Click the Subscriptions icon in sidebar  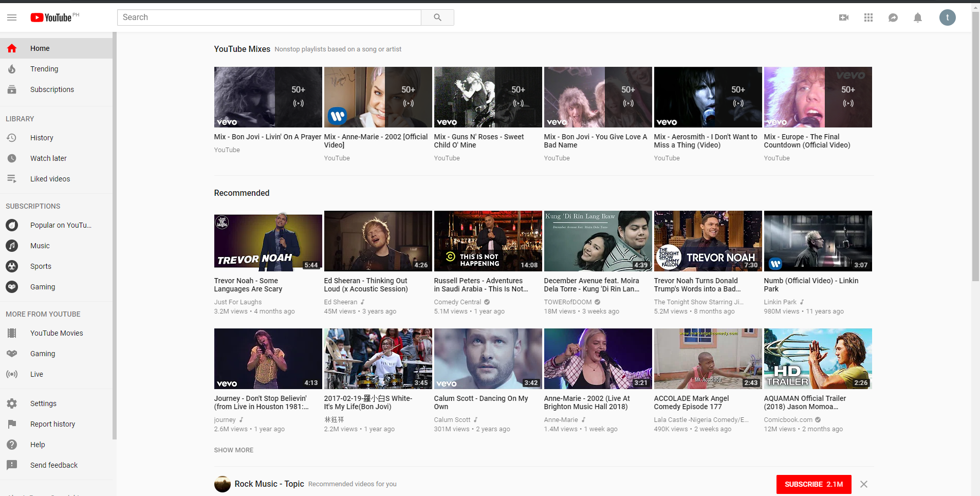pyautogui.click(x=12, y=89)
